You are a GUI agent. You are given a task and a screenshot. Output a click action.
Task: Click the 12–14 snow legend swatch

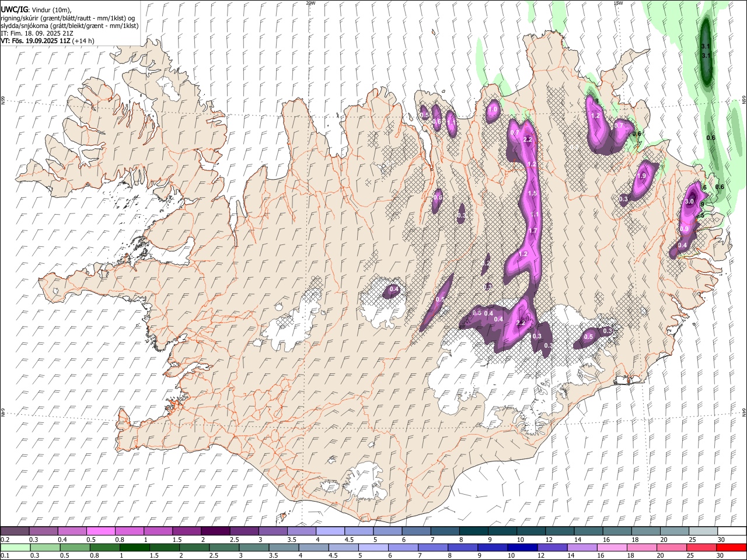[559, 531]
